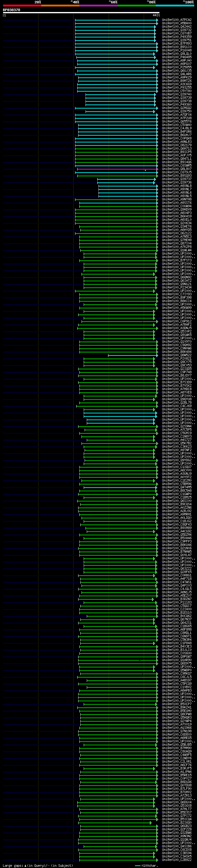Open hit UniRef100_Q5BJB5
This screenshot has height=868, width=197.
pyautogui.click(x=177, y=745)
